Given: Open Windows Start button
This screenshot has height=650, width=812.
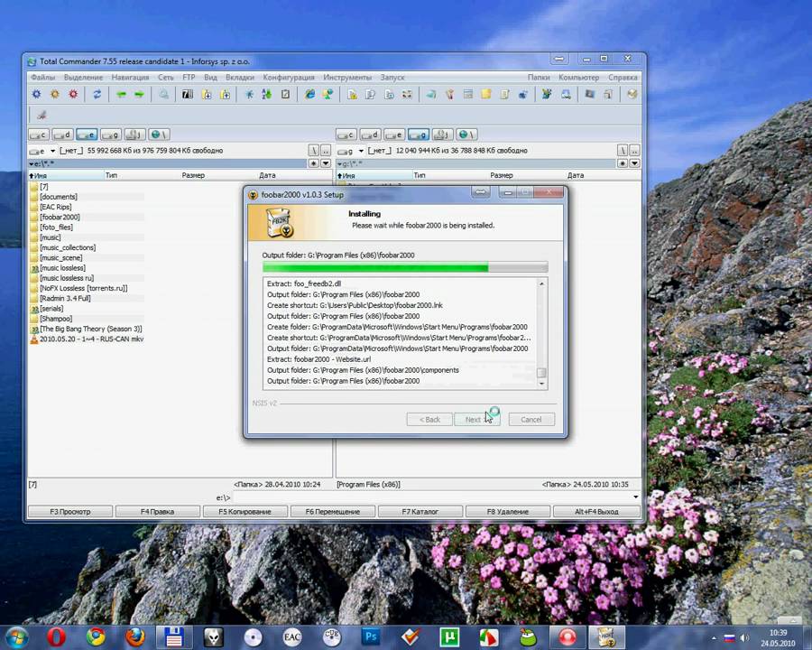Looking at the screenshot, I should coord(17,637).
